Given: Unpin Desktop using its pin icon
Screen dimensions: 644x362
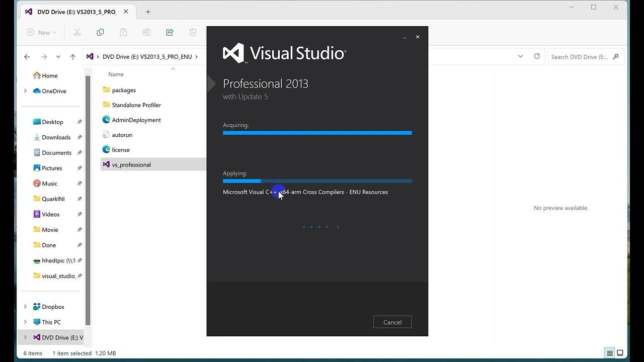Looking at the screenshot, I should tap(79, 122).
